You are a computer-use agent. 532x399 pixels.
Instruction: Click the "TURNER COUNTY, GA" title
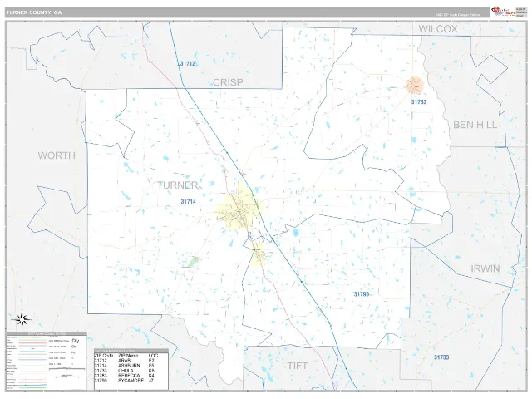tap(34, 12)
